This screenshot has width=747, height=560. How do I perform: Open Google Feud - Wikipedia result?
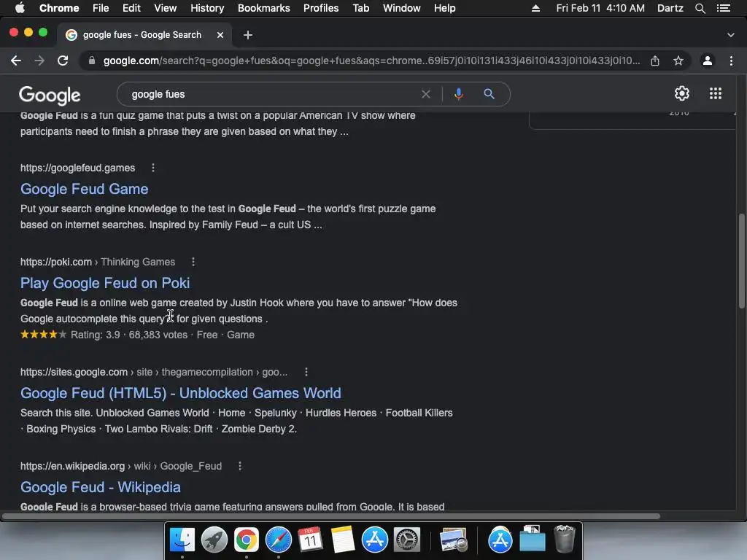click(x=101, y=487)
